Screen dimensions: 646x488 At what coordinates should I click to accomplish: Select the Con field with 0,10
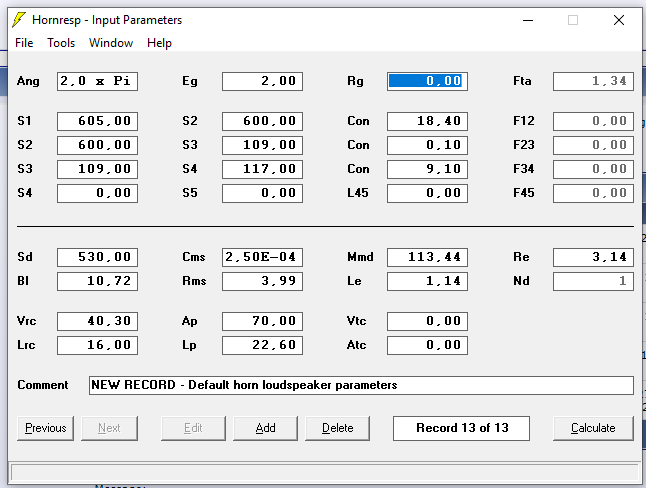[428, 145]
